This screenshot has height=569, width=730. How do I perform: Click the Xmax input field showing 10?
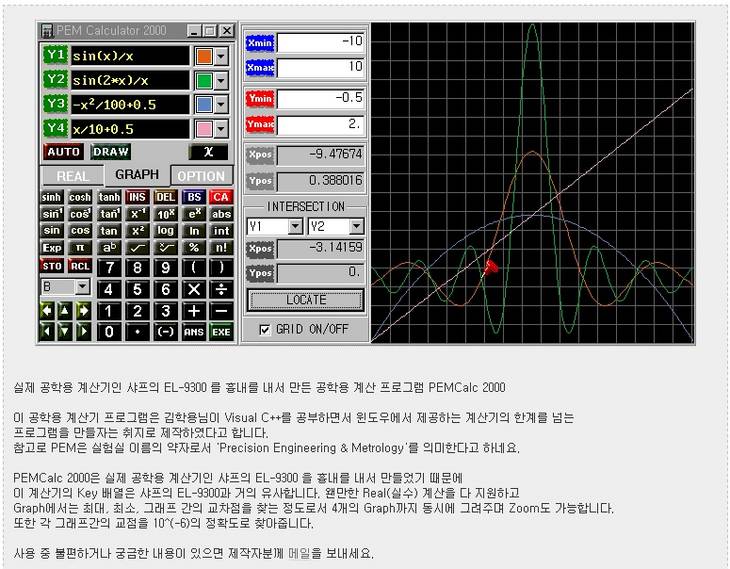pos(320,68)
